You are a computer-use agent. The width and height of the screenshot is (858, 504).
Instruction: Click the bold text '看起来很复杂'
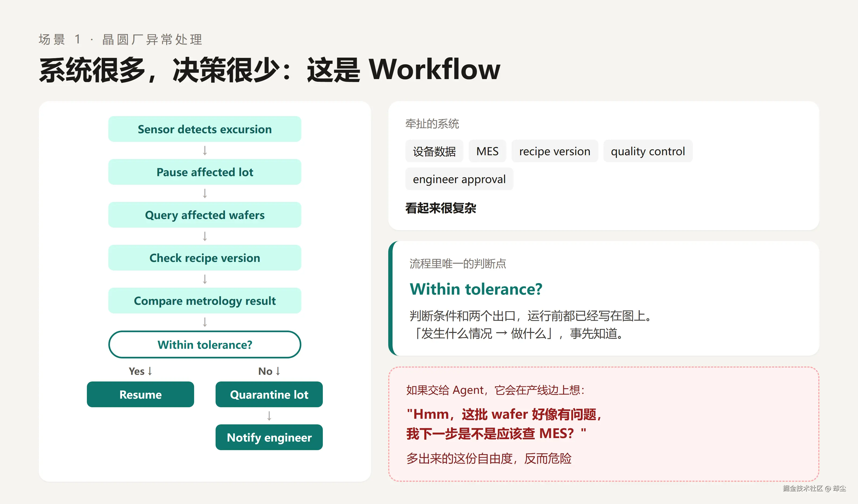pos(441,208)
